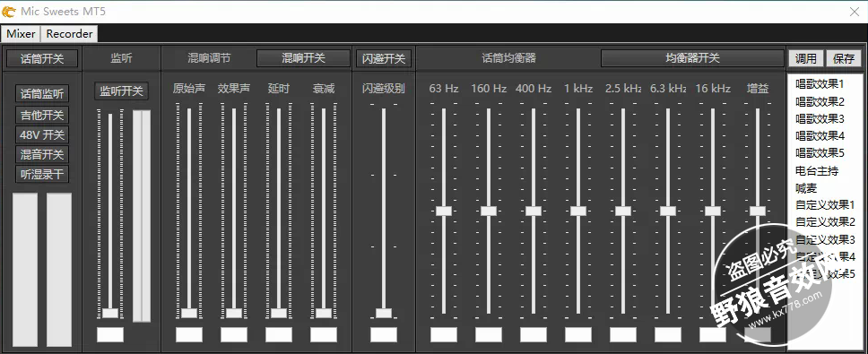Click the 2.5 kHz EQ slider handle
Viewport: 868px width, 354px height.
[623, 211]
